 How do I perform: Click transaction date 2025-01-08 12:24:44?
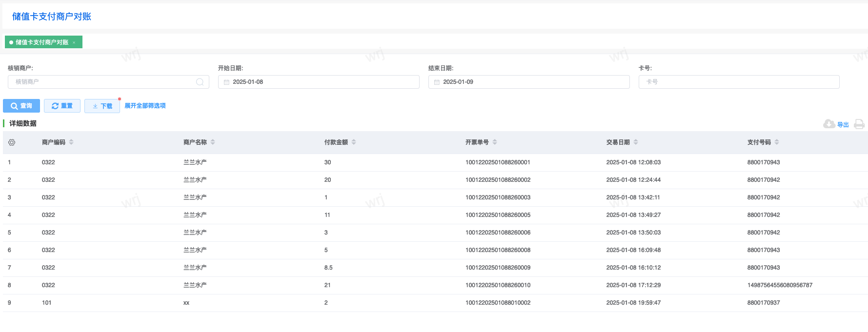tap(633, 180)
